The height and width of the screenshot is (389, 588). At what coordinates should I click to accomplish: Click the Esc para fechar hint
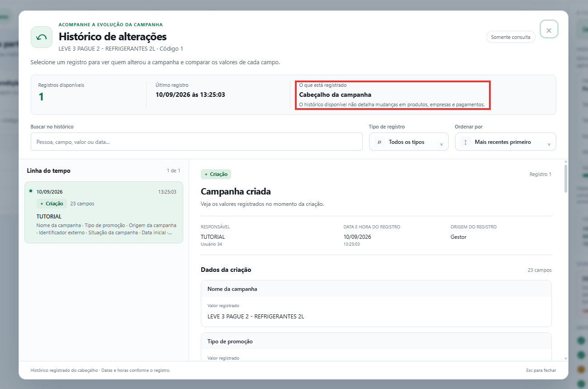(x=541, y=370)
